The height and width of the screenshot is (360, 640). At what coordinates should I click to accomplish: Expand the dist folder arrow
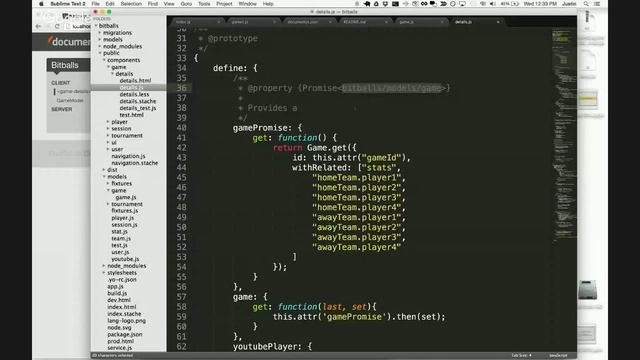coord(104,170)
